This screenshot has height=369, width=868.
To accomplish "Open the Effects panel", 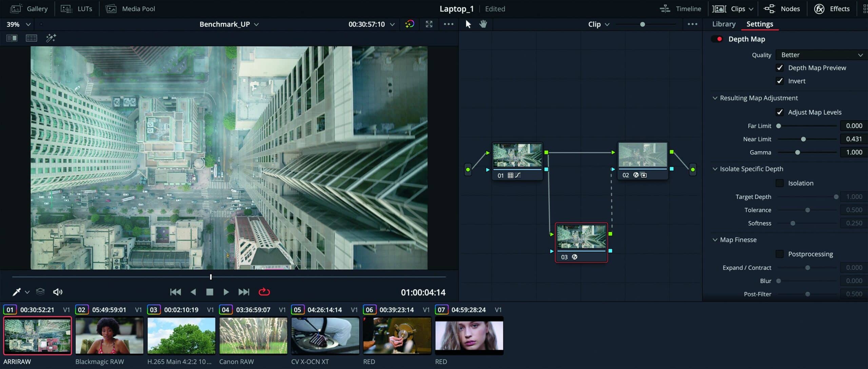I will tap(833, 8).
